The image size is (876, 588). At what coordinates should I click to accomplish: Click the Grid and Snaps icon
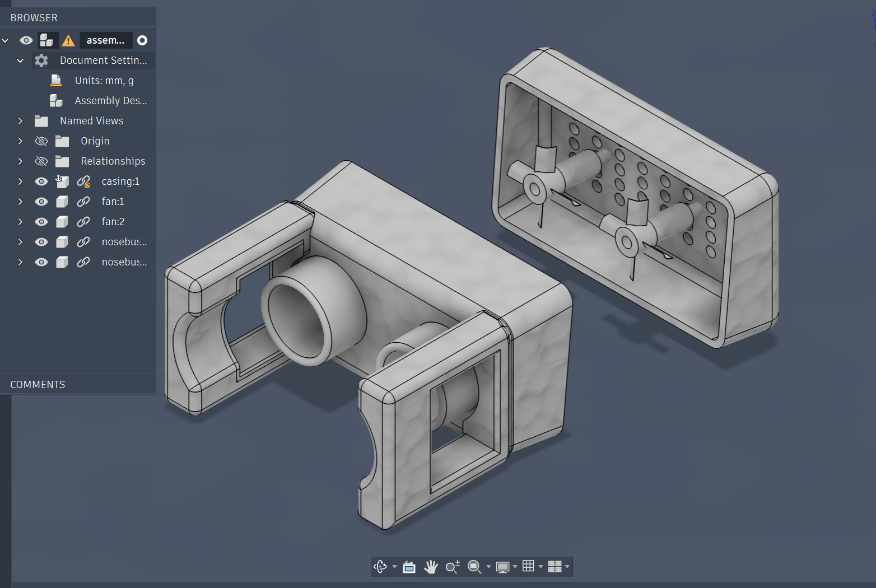[x=528, y=566]
